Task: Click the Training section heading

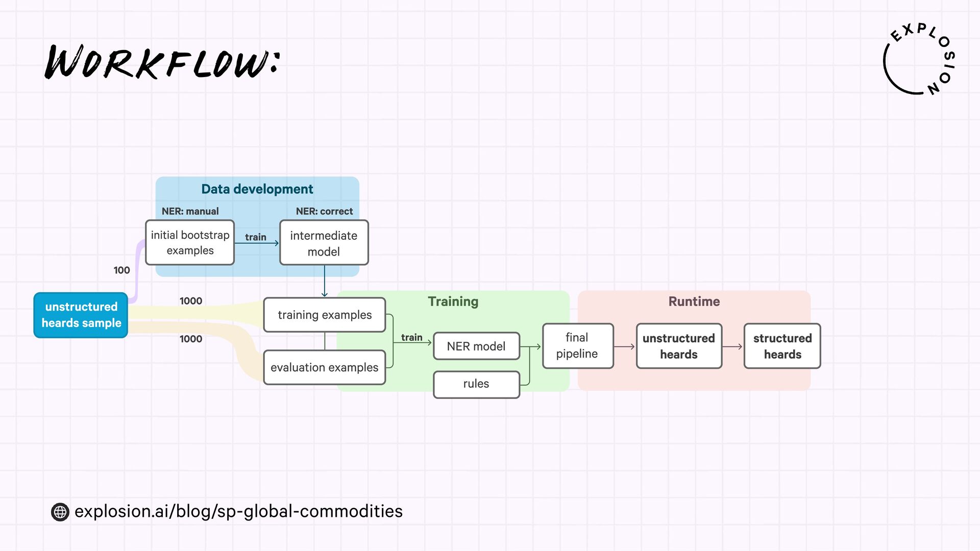Action: [x=453, y=302]
